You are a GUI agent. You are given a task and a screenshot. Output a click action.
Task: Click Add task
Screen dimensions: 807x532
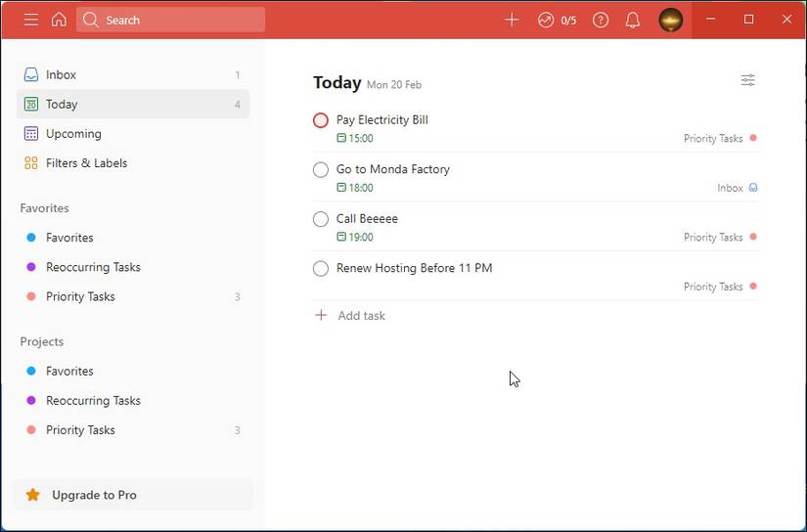[361, 316]
